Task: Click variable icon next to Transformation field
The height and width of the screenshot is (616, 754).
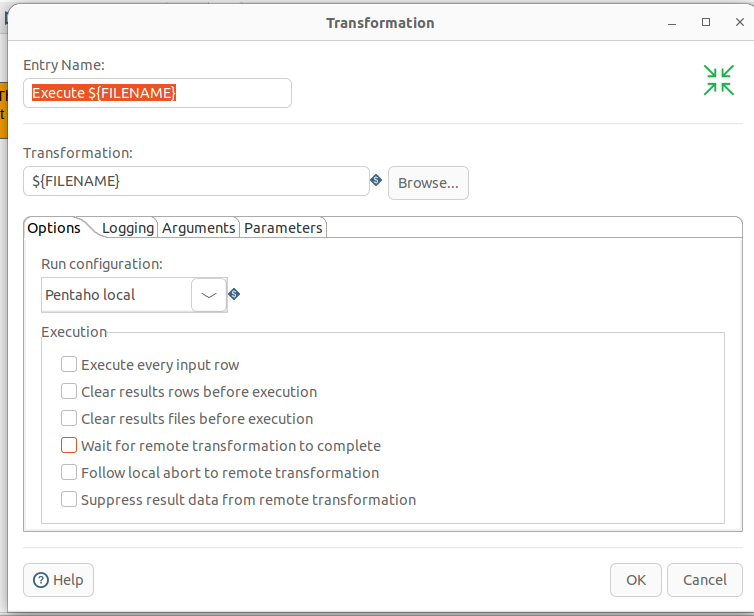Action: [x=376, y=181]
